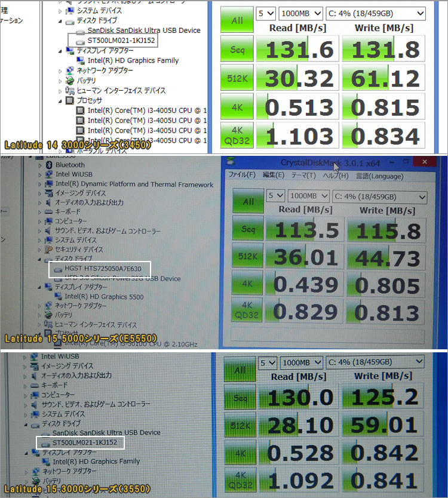448x498 pixels.
Task: Click the CrystalDiskMark app icon in the title bar
Action: 231,162
